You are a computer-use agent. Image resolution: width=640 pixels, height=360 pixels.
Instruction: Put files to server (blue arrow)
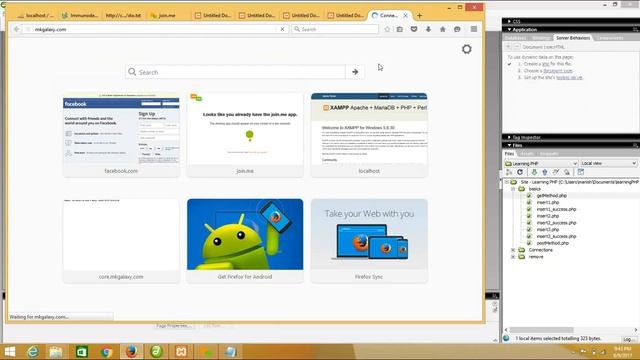pos(545,172)
